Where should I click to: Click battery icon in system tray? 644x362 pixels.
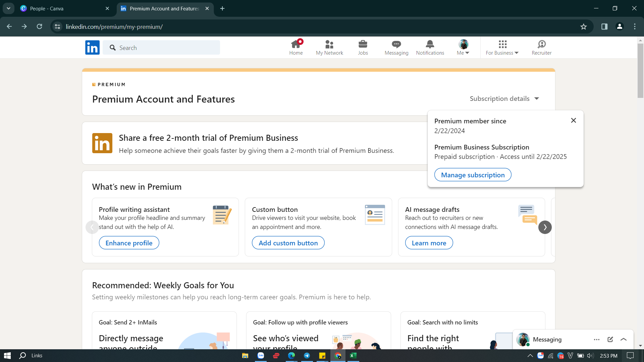581,356
